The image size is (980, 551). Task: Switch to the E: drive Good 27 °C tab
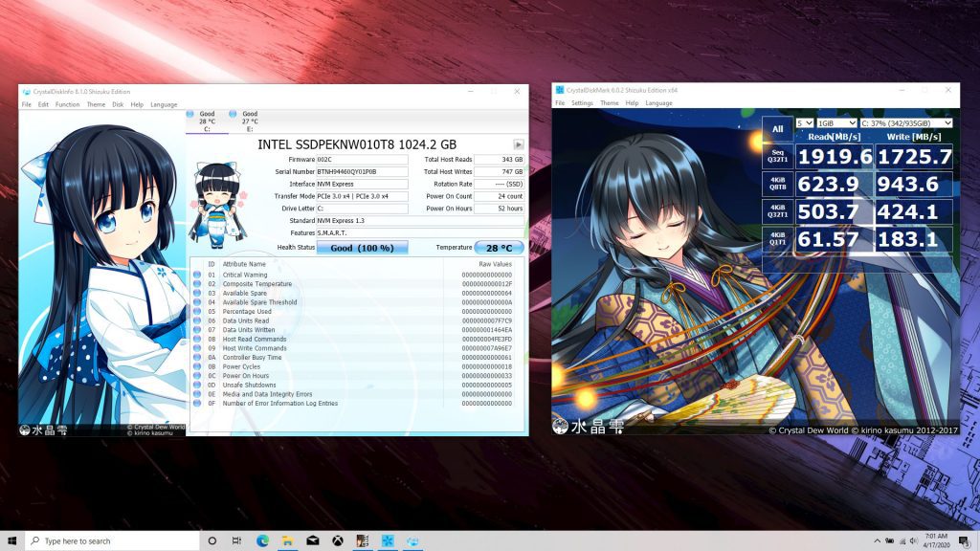click(x=249, y=121)
